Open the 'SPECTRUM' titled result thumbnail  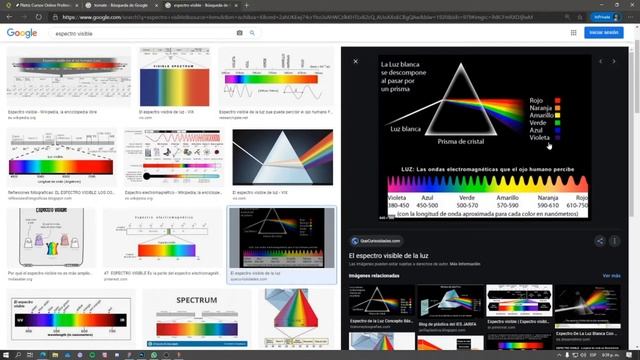click(x=196, y=319)
